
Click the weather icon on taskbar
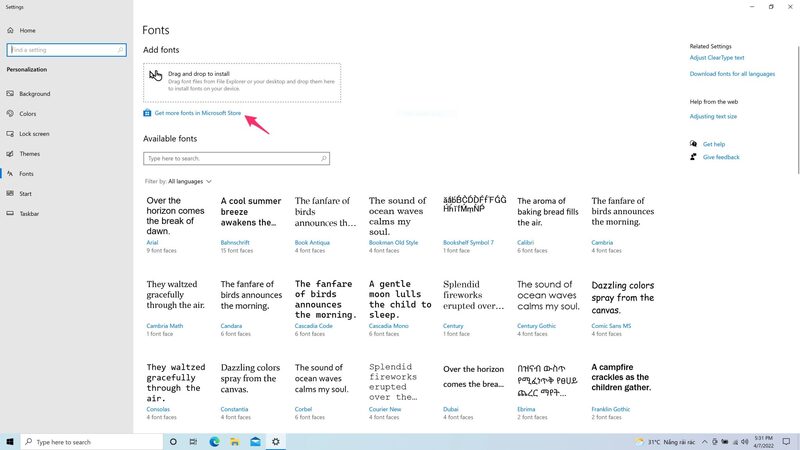(639, 442)
